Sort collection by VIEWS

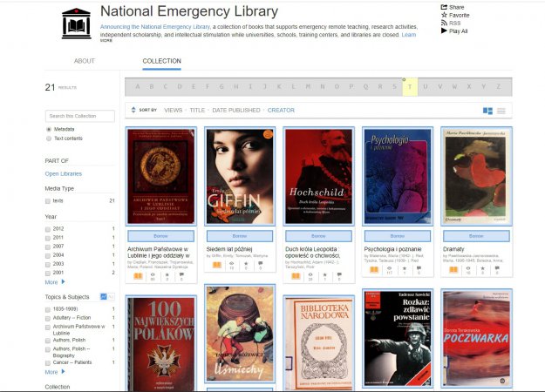[174, 110]
